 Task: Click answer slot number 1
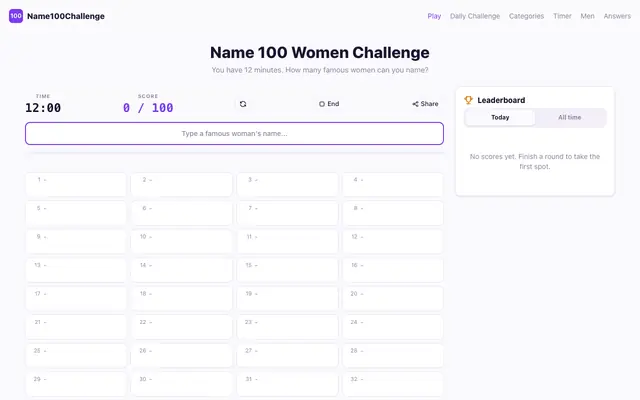pos(76,184)
